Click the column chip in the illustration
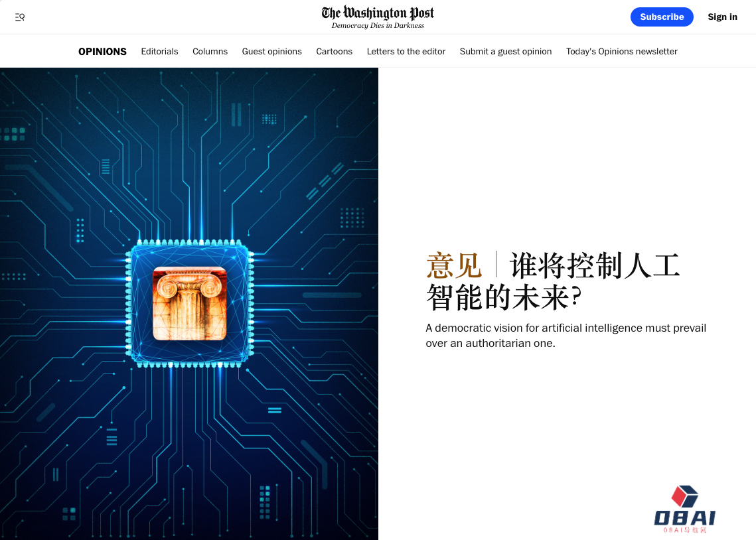The image size is (756, 540). pyautogui.click(x=189, y=303)
